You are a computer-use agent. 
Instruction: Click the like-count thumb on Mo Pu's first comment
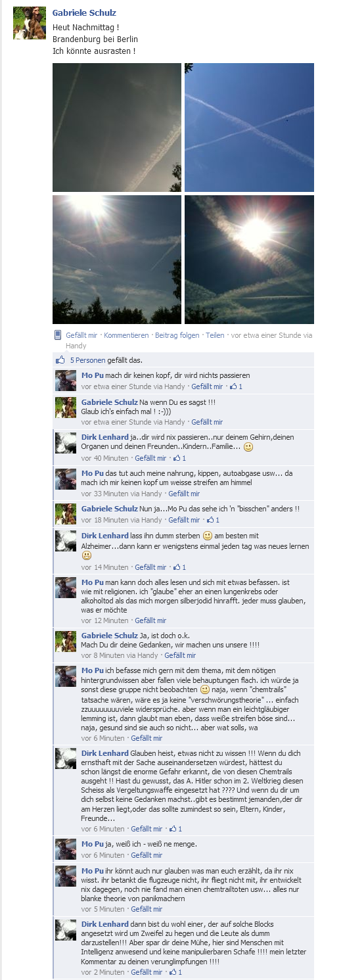234,386
